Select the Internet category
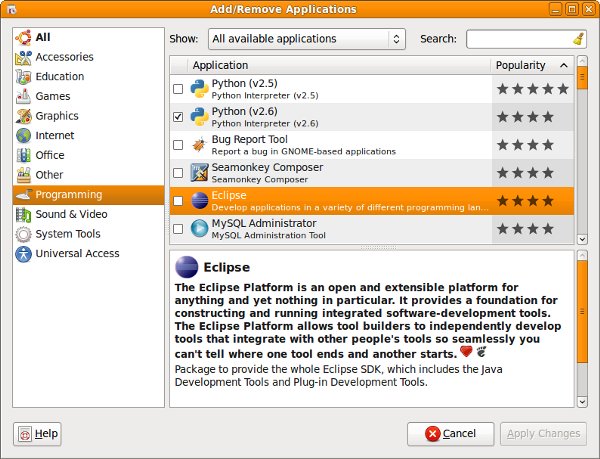600x459 pixels. point(88,135)
